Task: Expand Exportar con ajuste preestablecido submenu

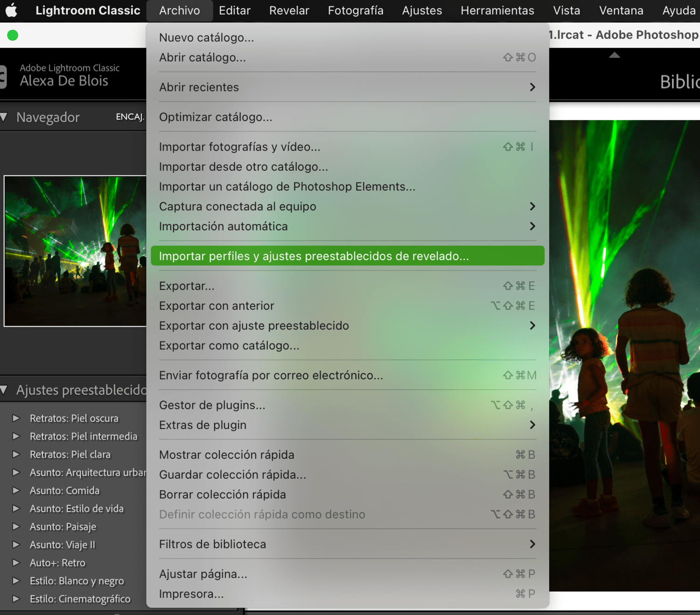Action: tap(348, 326)
